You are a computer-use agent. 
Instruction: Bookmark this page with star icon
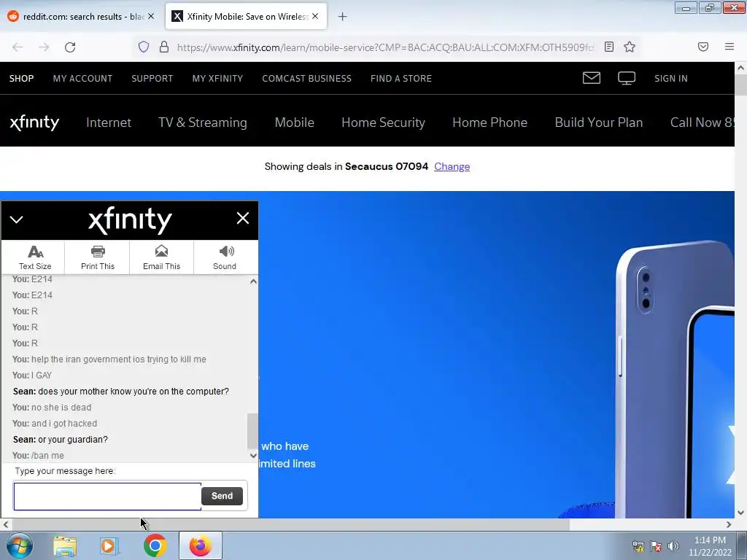pyautogui.click(x=630, y=47)
